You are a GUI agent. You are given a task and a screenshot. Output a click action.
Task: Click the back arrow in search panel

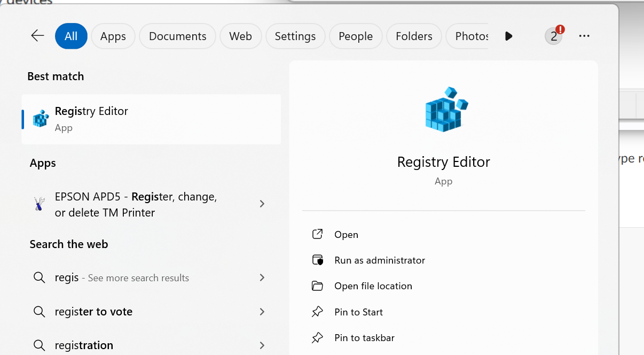click(37, 36)
